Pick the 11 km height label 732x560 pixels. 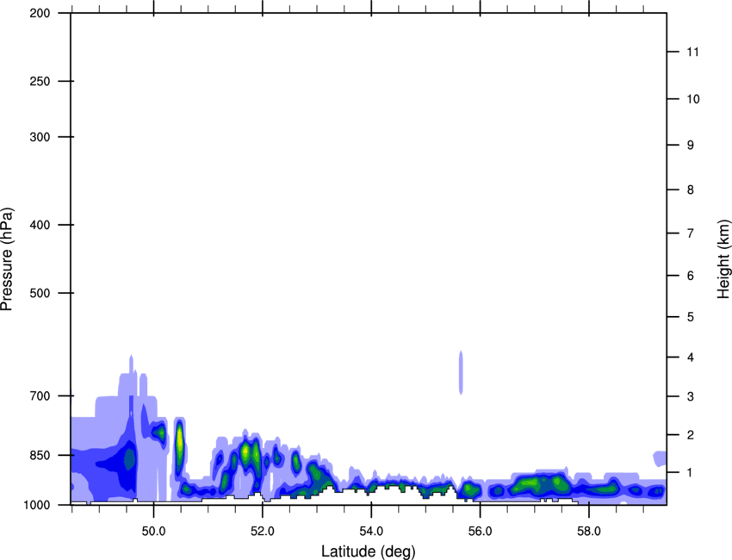693,52
